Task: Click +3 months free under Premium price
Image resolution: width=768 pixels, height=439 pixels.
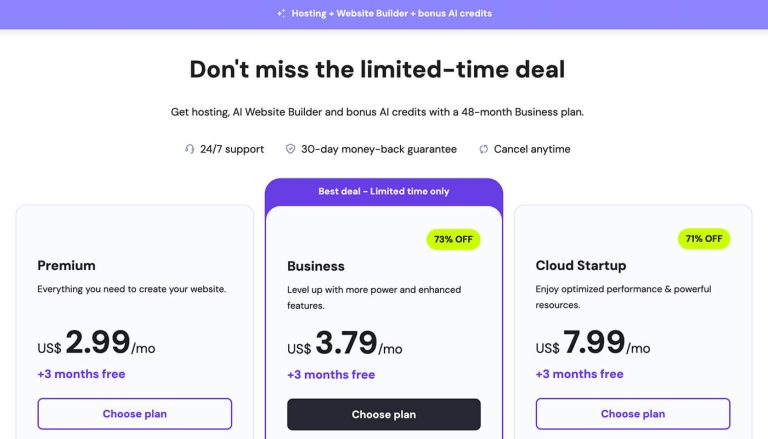Action: coord(81,374)
